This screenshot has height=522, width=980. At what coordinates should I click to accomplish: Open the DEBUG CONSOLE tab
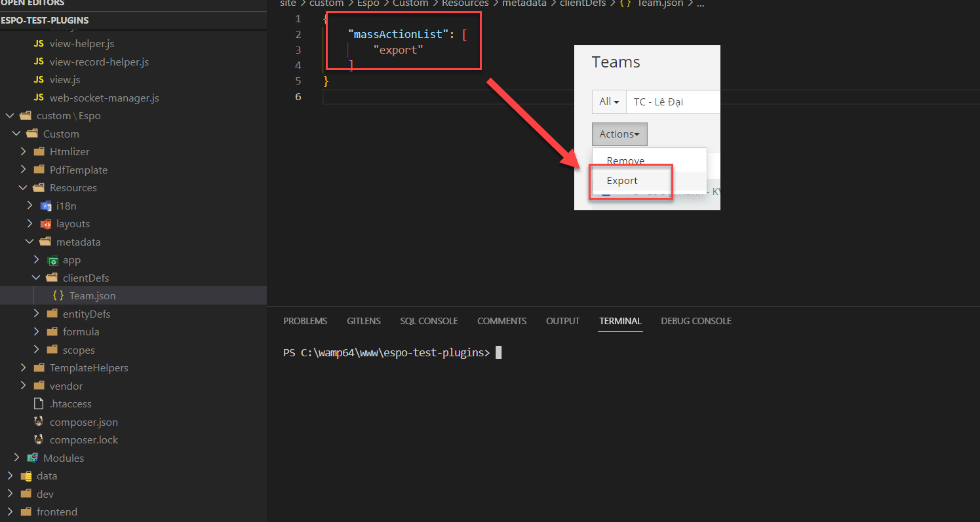pos(696,321)
